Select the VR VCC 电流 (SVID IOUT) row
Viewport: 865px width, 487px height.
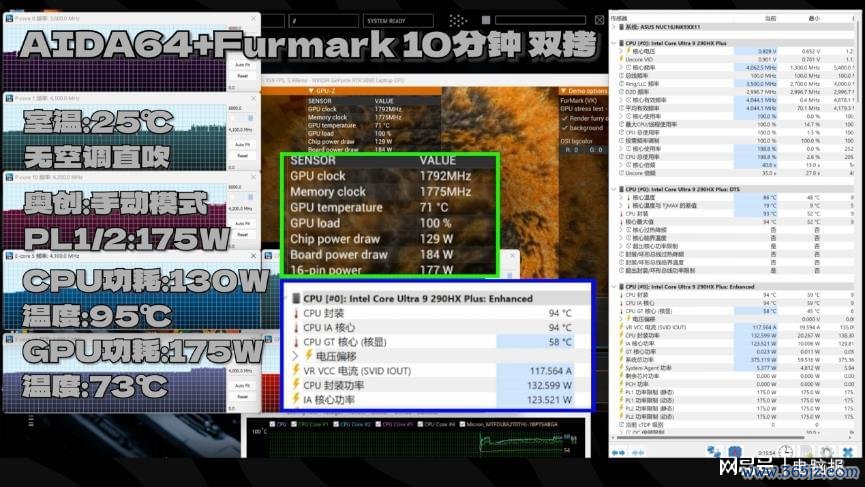point(732,327)
